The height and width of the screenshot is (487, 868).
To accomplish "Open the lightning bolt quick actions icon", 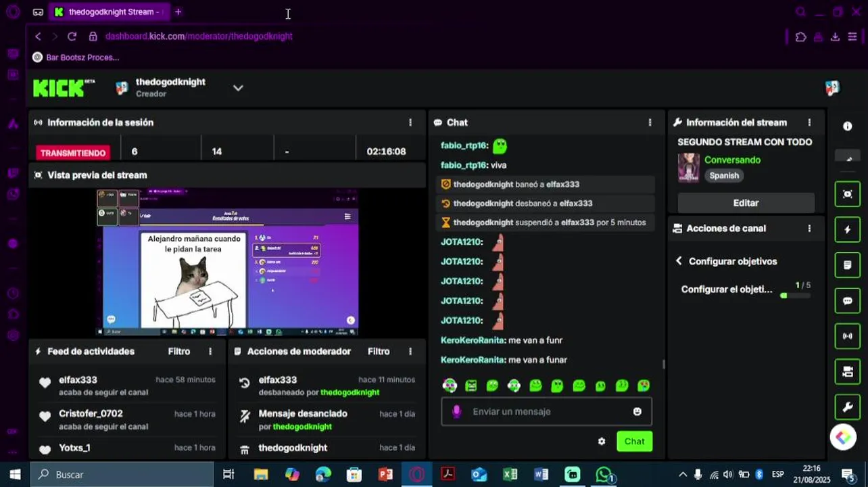I will pyautogui.click(x=847, y=229).
